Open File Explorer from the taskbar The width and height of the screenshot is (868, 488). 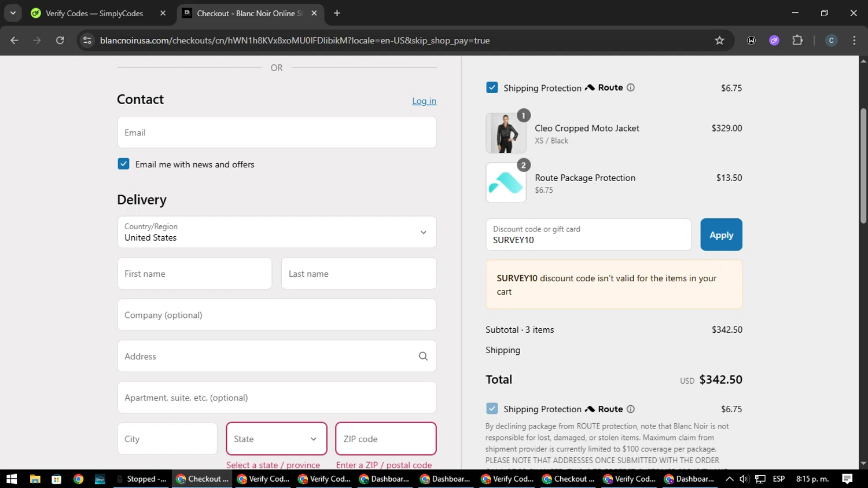[35, 479]
